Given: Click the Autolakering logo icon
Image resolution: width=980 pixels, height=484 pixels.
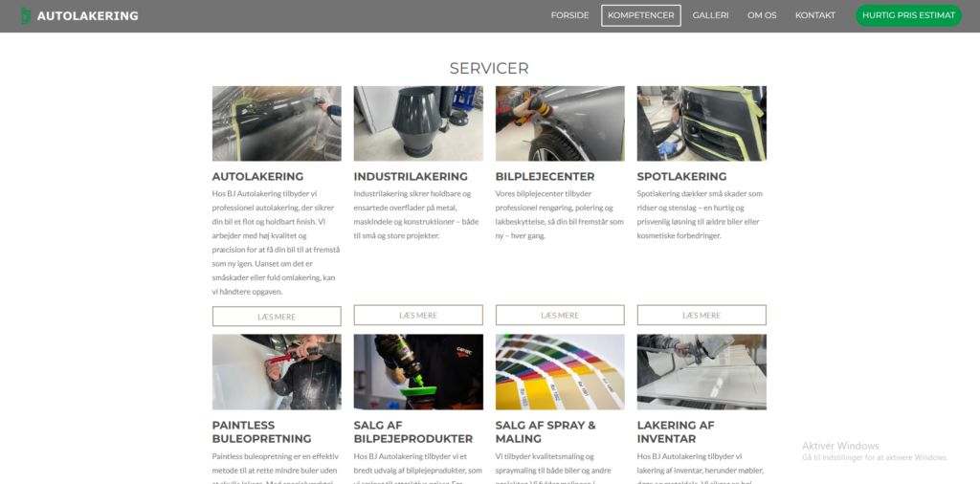Looking at the screenshot, I should click(x=26, y=15).
